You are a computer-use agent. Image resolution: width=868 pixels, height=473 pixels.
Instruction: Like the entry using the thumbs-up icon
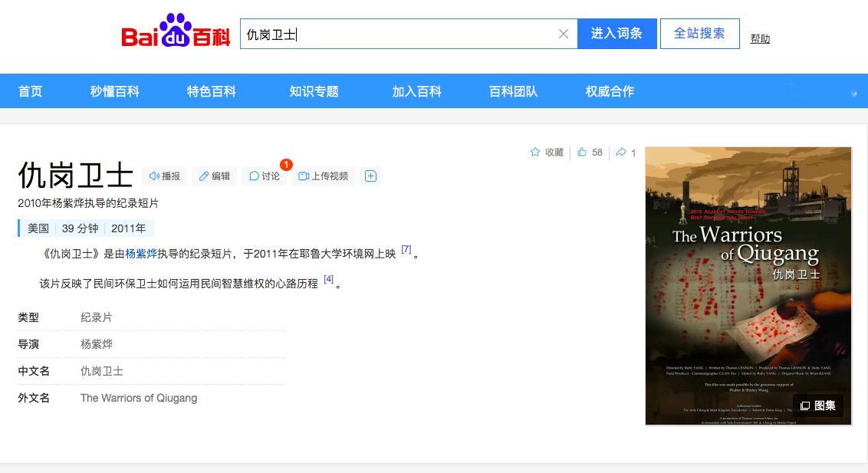click(x=582, y=152)
